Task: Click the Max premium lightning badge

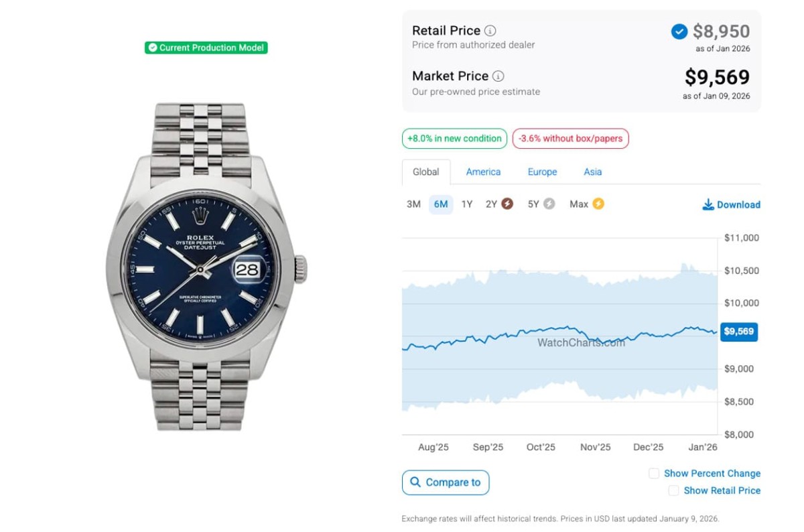Action: pos(598,204)
